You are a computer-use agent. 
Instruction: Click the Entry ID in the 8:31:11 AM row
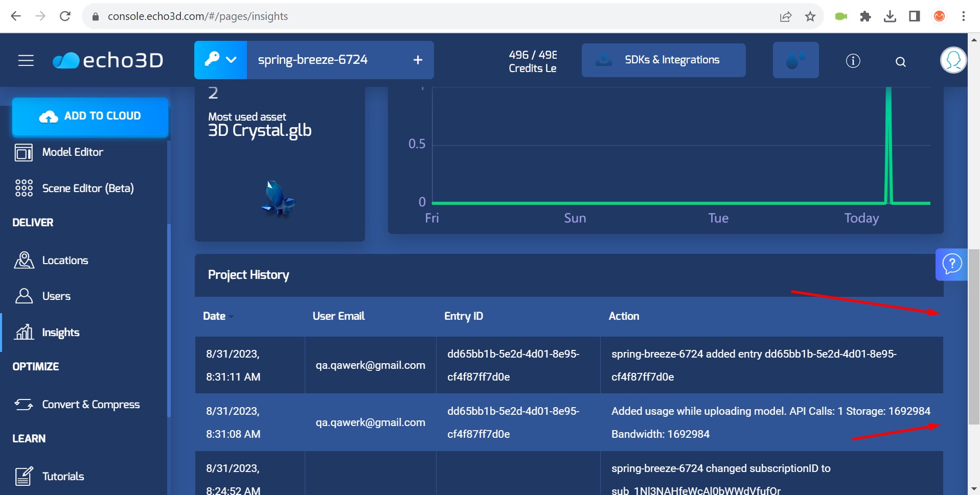[513, 365]
